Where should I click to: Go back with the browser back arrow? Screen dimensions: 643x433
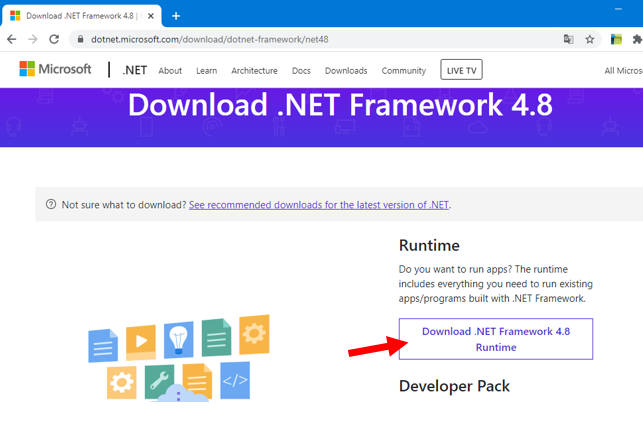pyautogui.click(x=12, y=39)
